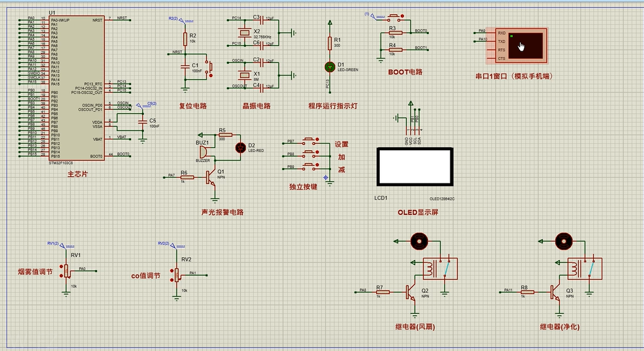Select resistor R4 on the BOOT1 line

[x=395, y=49]
